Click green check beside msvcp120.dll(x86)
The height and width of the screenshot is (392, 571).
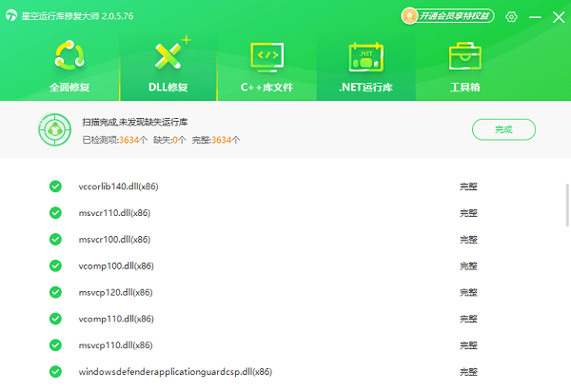55,292
